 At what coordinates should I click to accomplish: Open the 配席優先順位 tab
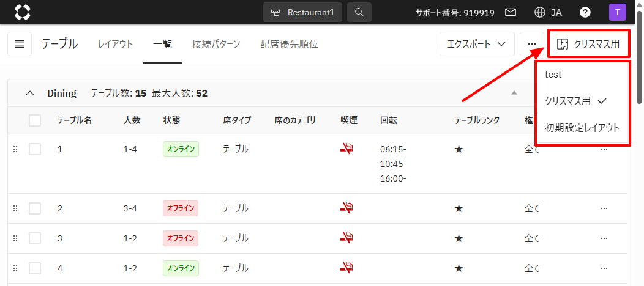289,44
